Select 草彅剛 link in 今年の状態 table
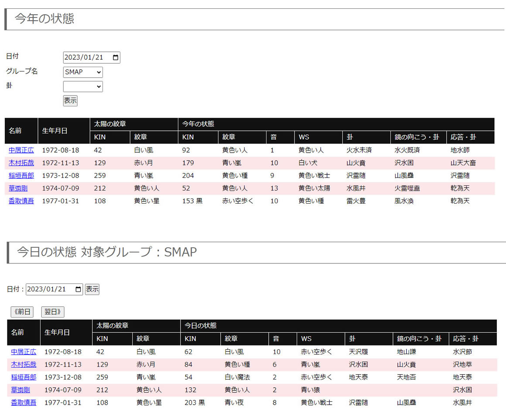This screenshot has height=420, width=506. [x=18, y=188]
